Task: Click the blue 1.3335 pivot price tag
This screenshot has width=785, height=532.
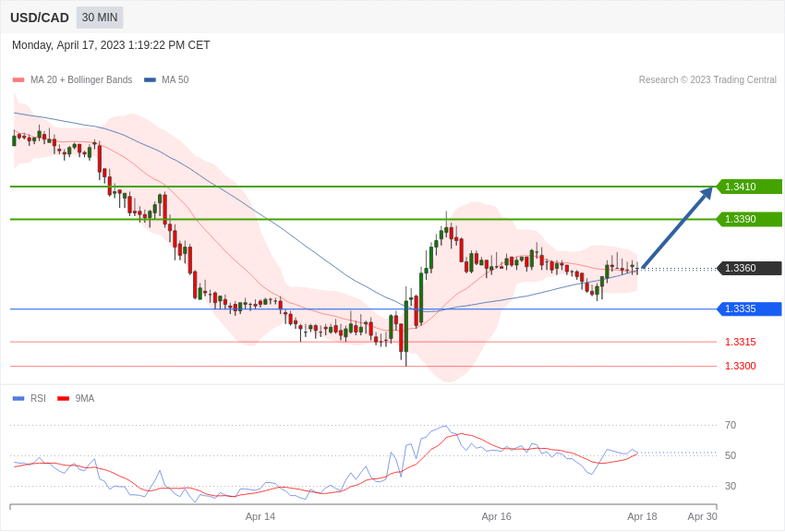Action: click(749, 308)
